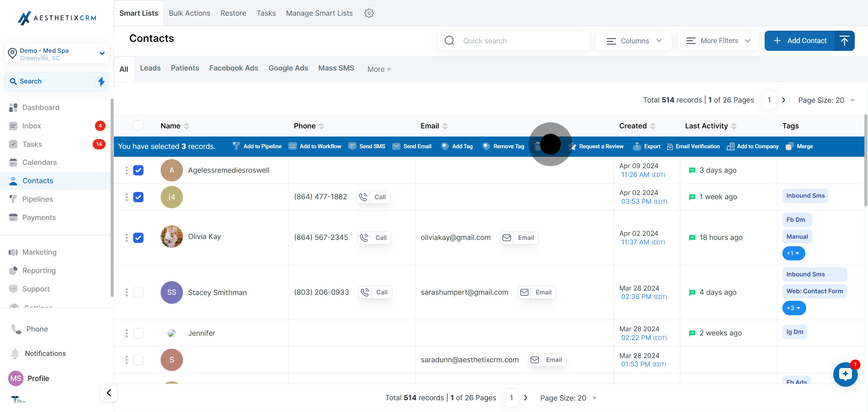Switch to the Bulk Actions tab

189,13
